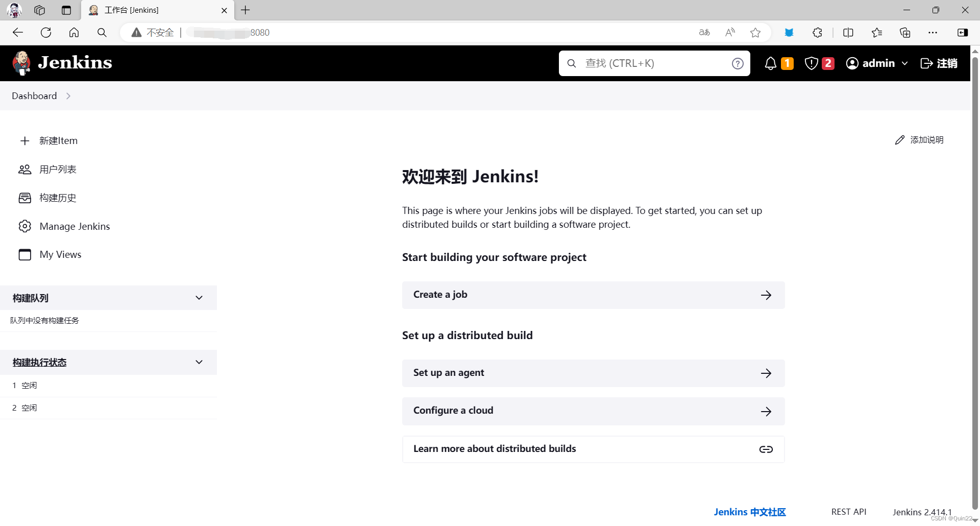The height and width of the screenshot is (526, 980).
Task: Open a new browser tab
Action: point(246,10)
